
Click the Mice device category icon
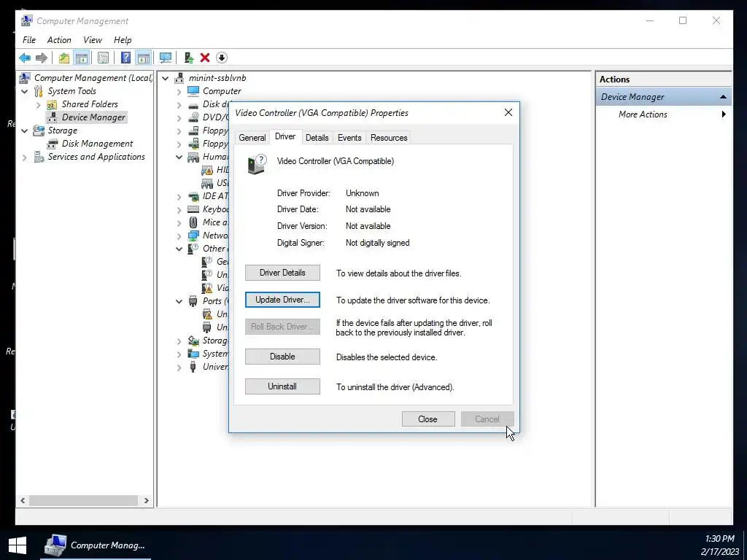click(x=193, y=222)
